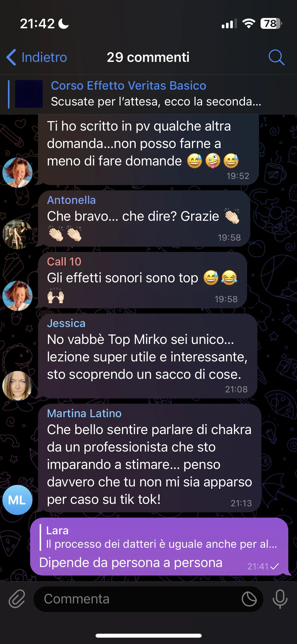The height and width of the screenshot is (644, 297).
Task: Tap Call 10 avatar beside sound effects message
Action: point(17,296)
